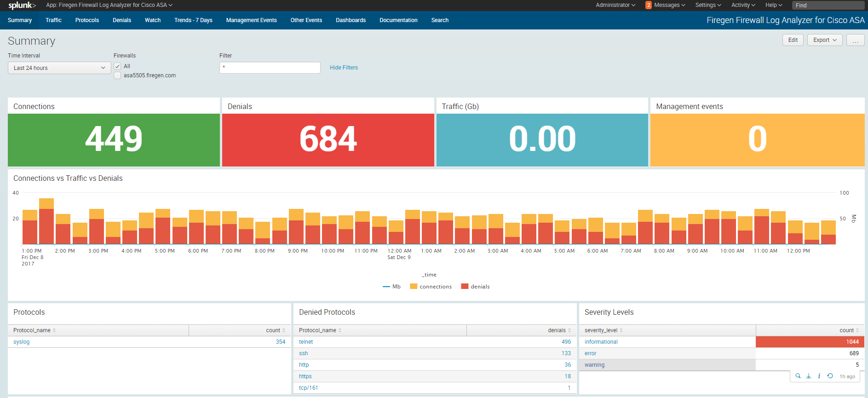
Task: Open the more options ellipsis button
Action: (855, 40)
